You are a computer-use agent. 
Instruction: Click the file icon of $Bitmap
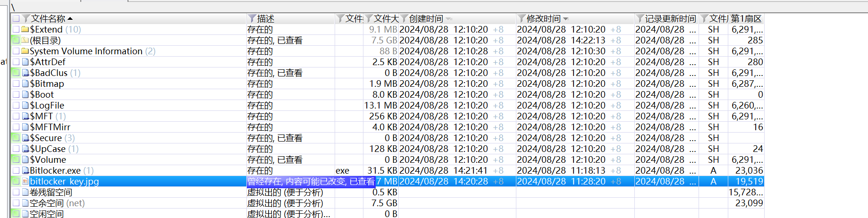point(25,84)
